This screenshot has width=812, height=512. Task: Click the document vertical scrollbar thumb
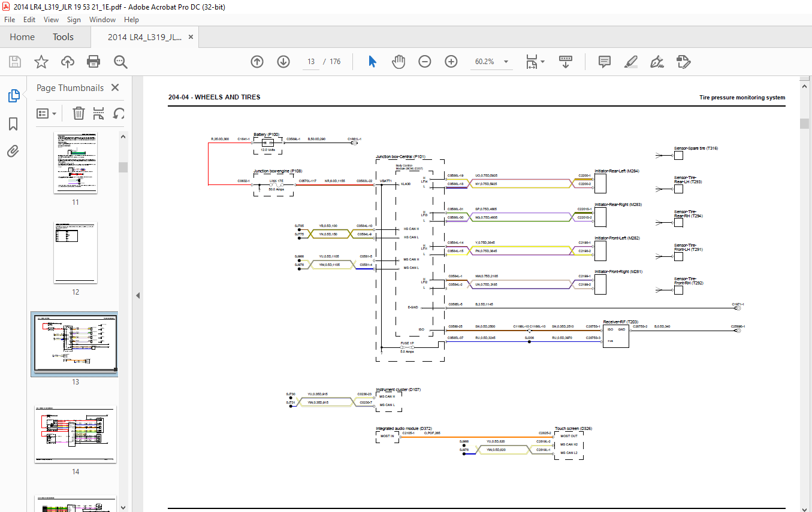tap(804, 123)
